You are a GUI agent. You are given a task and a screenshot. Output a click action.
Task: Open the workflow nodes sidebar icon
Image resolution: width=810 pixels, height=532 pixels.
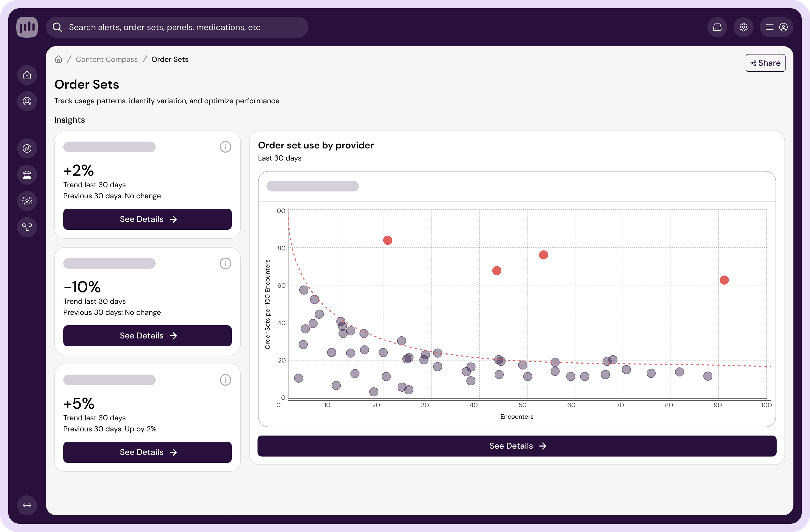(x=27, y=227)
